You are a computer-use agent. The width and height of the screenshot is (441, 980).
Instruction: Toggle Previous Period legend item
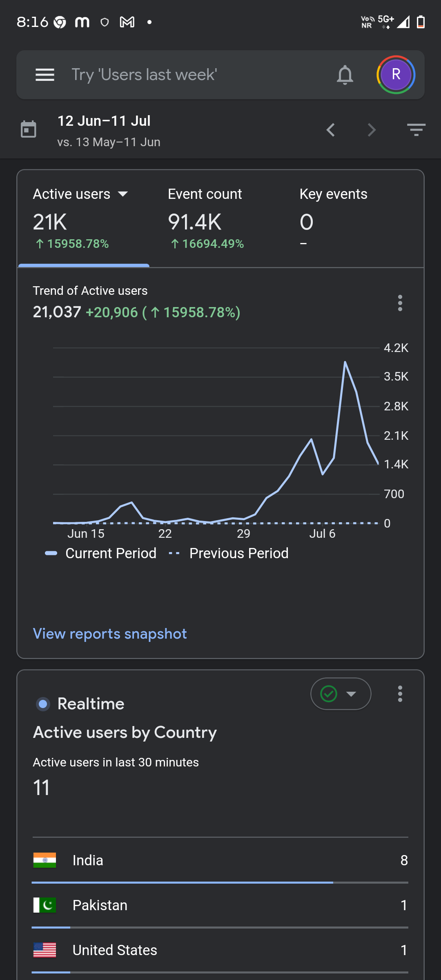tap(228, 553)
